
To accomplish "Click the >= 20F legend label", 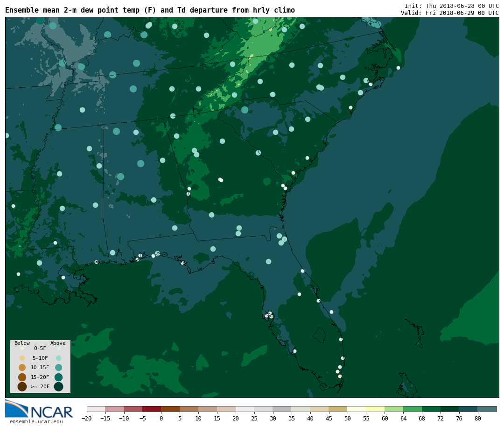I will (x=40, y=386).
